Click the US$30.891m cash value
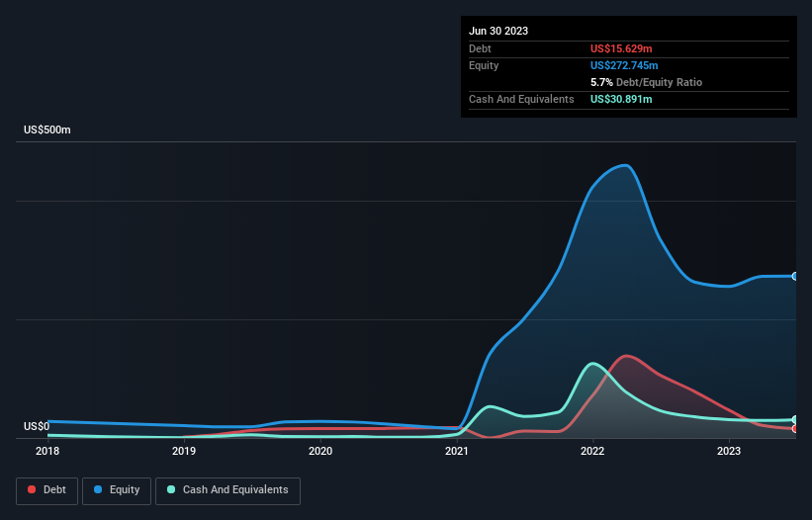 pyautogui.click(x=621, y=99)
